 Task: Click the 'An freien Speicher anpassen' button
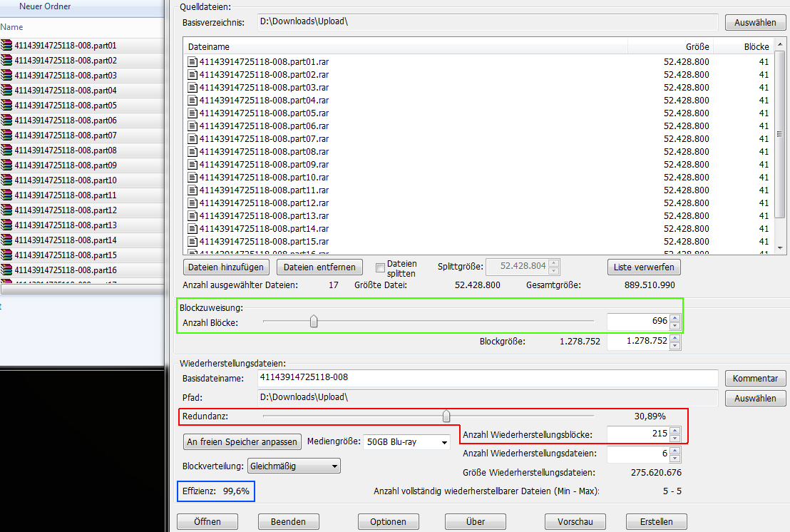point(242,442)
